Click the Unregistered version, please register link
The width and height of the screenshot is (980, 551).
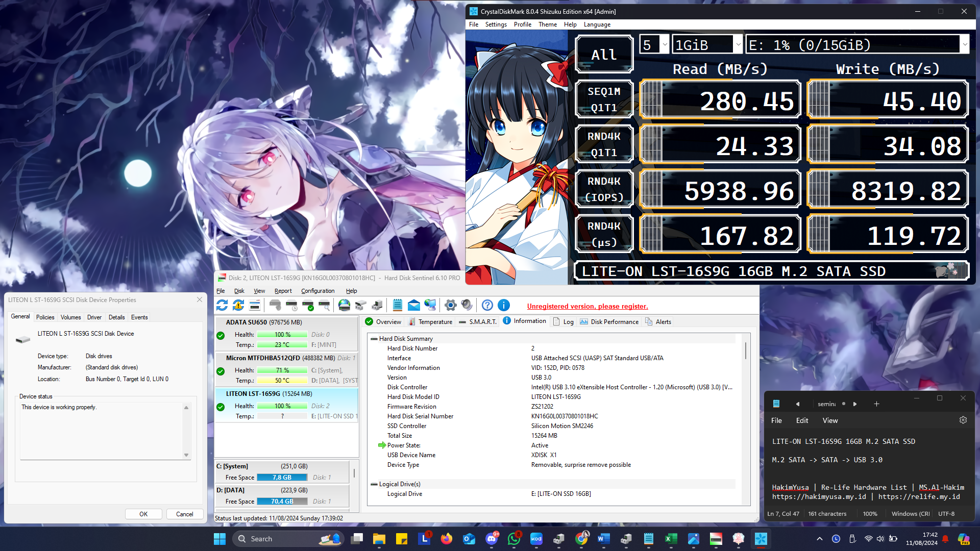pyautogui.click(x=587, y=306)
